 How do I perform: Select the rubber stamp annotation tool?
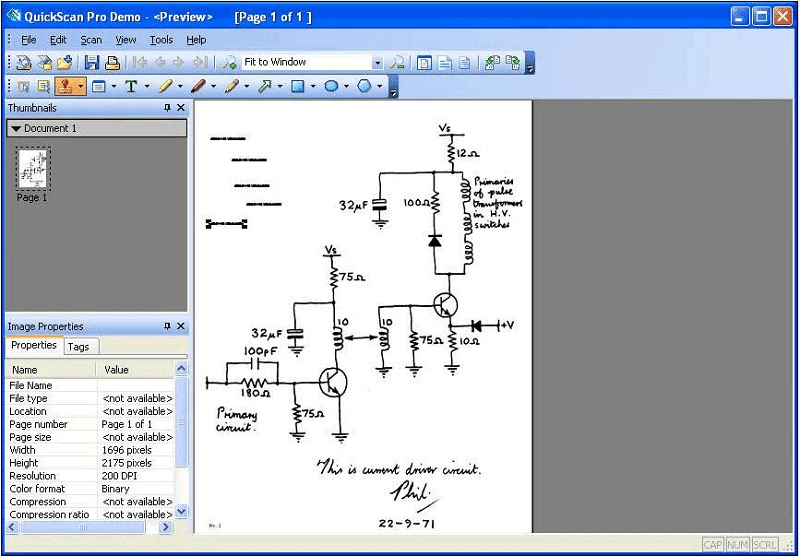click(x=65, y=87)
